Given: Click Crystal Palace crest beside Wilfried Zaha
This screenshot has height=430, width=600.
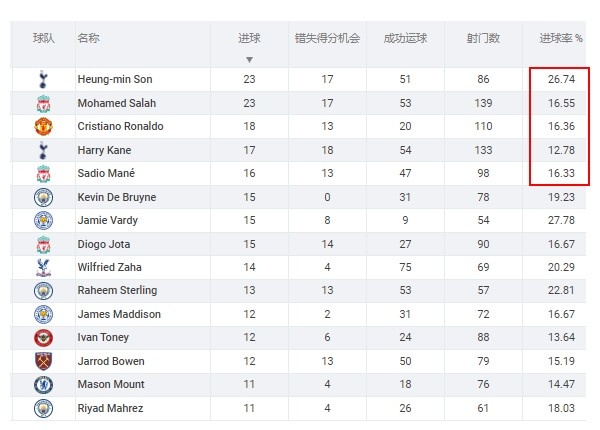Looking at the screenshot, I should click(x=43, y=267).
